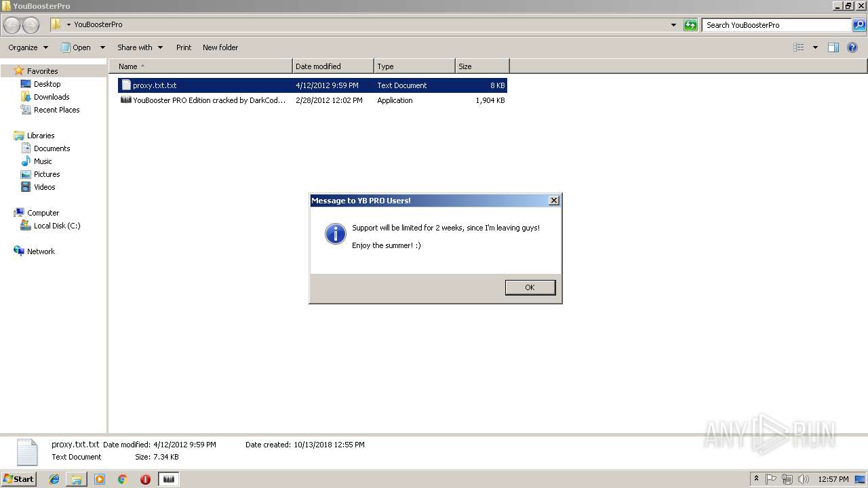Launch Opera from the taskbar

[145, 479]
